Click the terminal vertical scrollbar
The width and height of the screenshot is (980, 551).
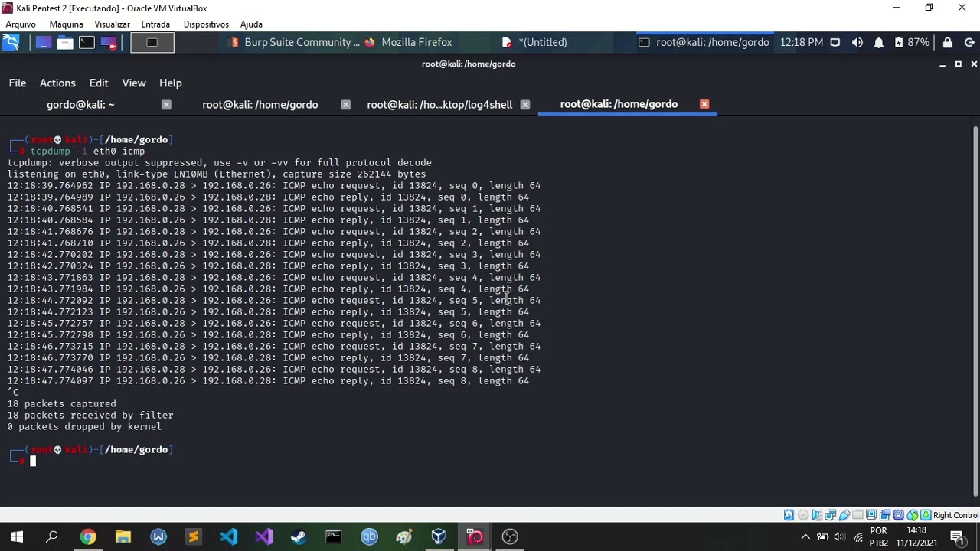(x=975, y=310)
